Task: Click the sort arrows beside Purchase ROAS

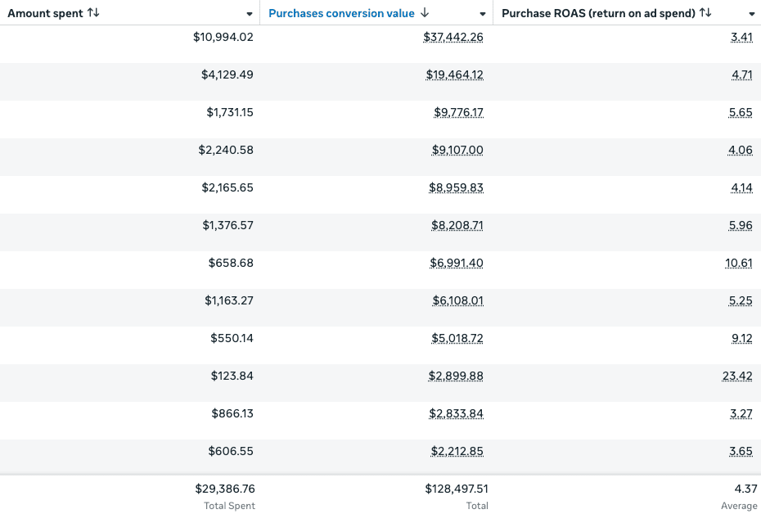Action: click(x=705, y=13)
